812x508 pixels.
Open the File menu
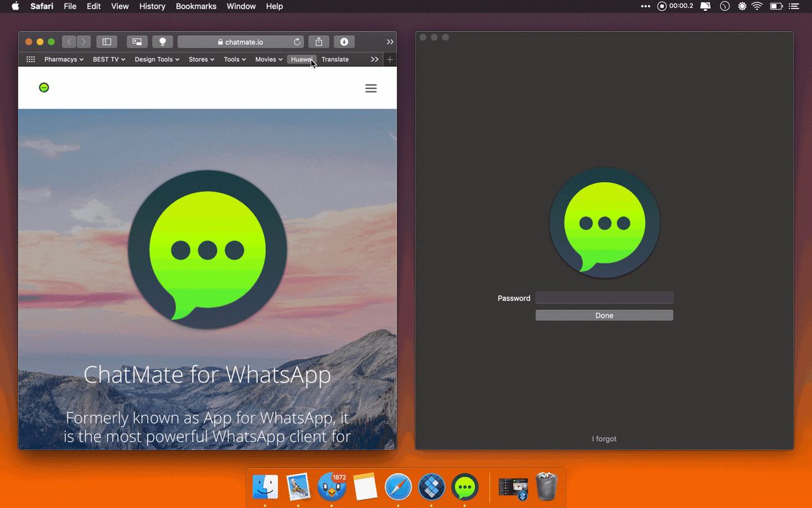click(x=70, y=6)
